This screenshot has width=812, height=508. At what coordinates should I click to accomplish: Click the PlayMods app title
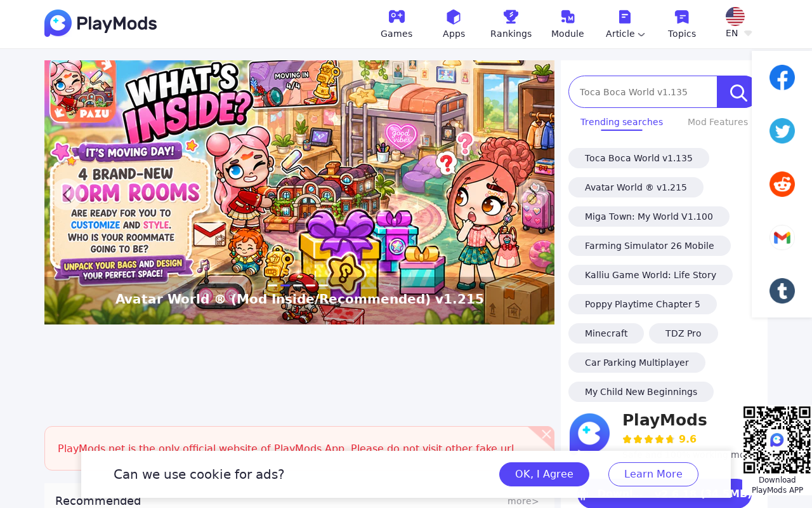click(x=664, y=420)
